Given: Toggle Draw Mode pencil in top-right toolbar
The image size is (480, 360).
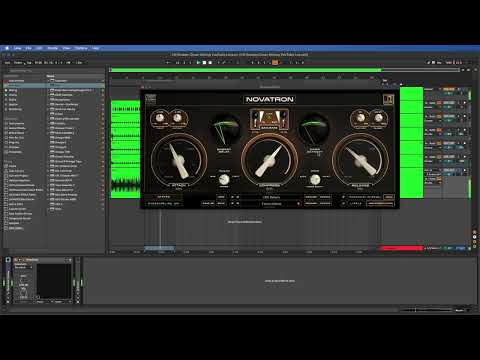Looking at the screenshot, I should click(x=428, y=62).
